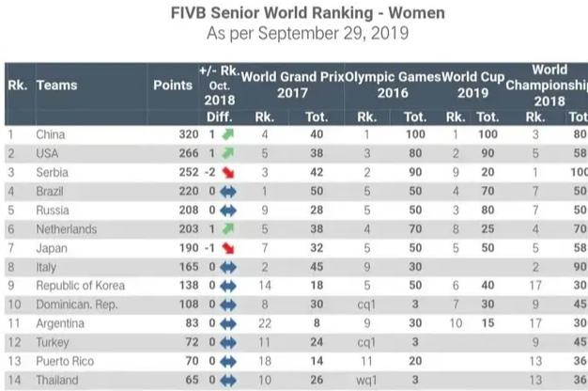Screen dimensions: 588x391
Task: Click the Diff. sub-header
Action: (x=220, y=117)
